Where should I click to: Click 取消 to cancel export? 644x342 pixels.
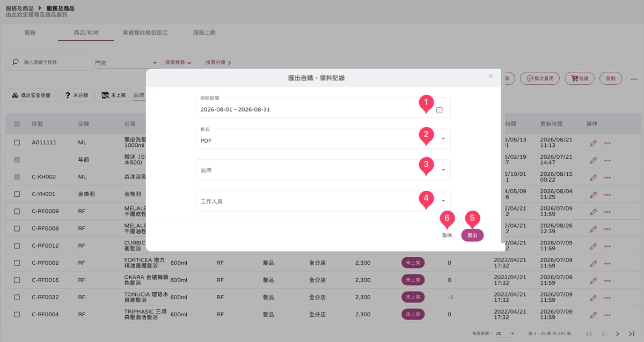pos(447,235)
